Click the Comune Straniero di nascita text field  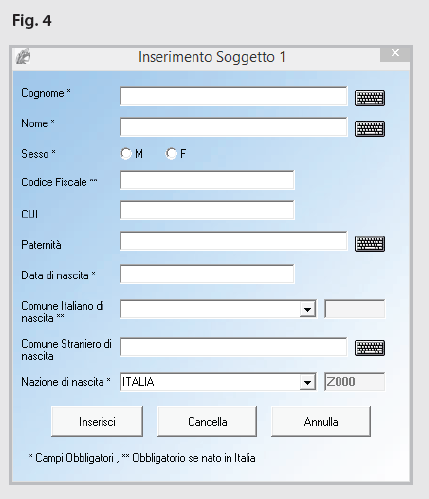click(x=234, y=347)
